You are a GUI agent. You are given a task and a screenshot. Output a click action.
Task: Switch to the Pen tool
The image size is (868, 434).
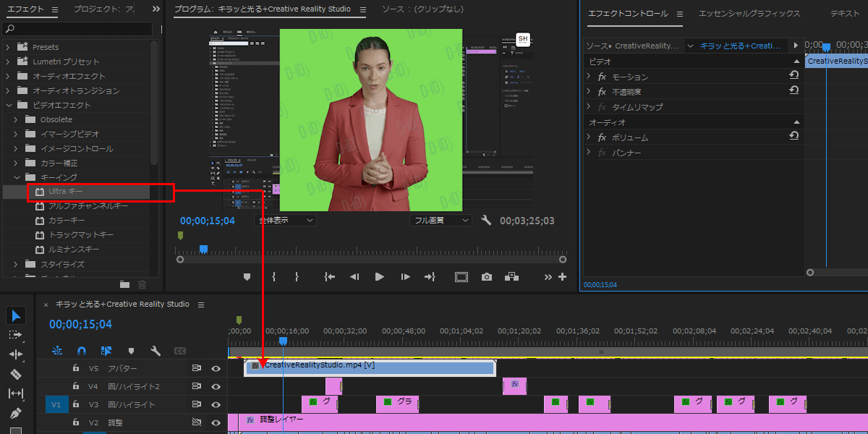[x=16, y=413]
